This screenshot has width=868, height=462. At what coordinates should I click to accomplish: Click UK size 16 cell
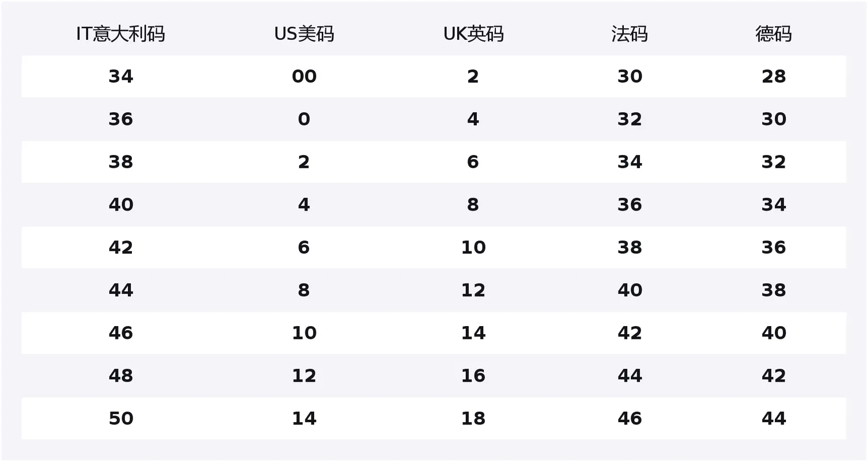(473, 376)
